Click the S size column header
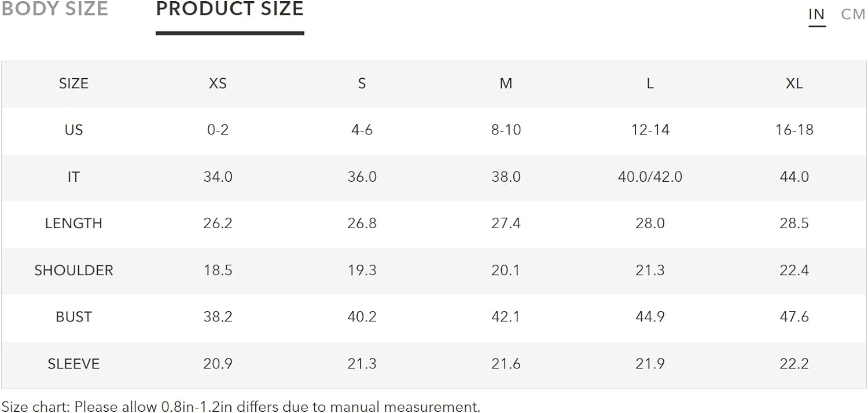Viewport: 868px width, 413px height. click(x=362, y=83)
